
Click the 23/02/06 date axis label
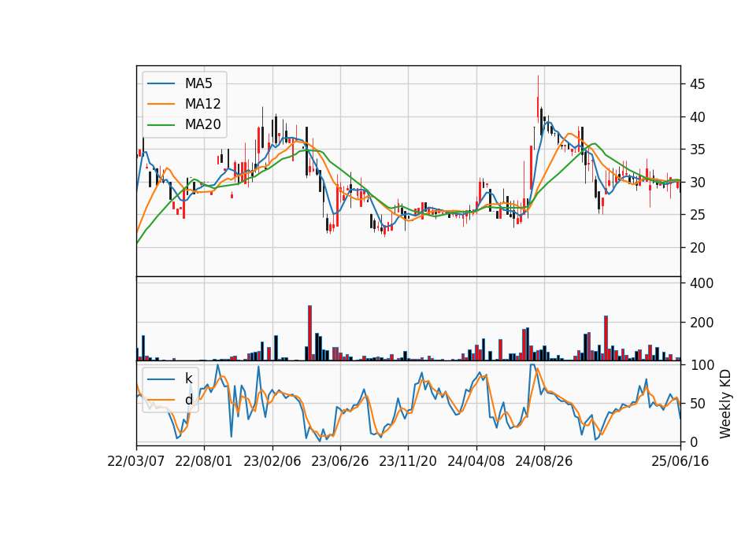272,461
